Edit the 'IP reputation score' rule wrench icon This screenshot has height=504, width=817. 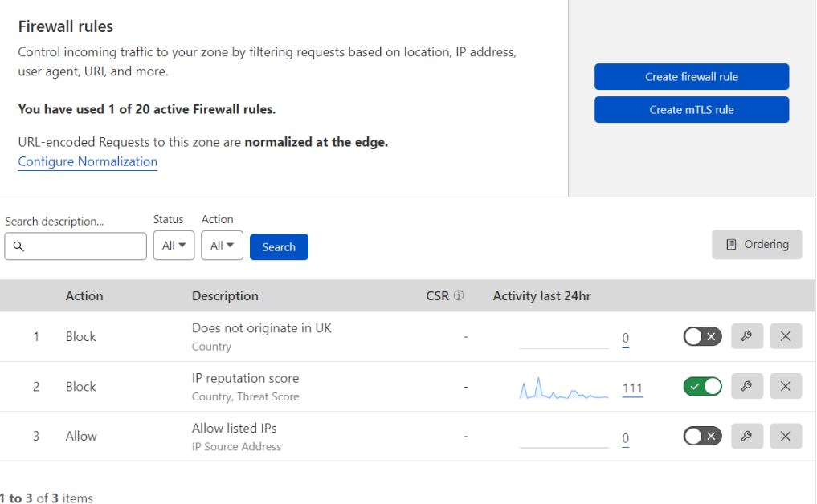[746, 386]
